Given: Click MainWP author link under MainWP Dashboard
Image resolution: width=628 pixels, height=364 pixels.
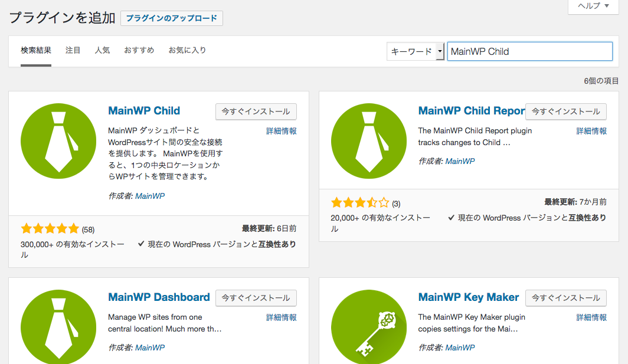Looking at the screenshot, I should [x=150, y=347].
